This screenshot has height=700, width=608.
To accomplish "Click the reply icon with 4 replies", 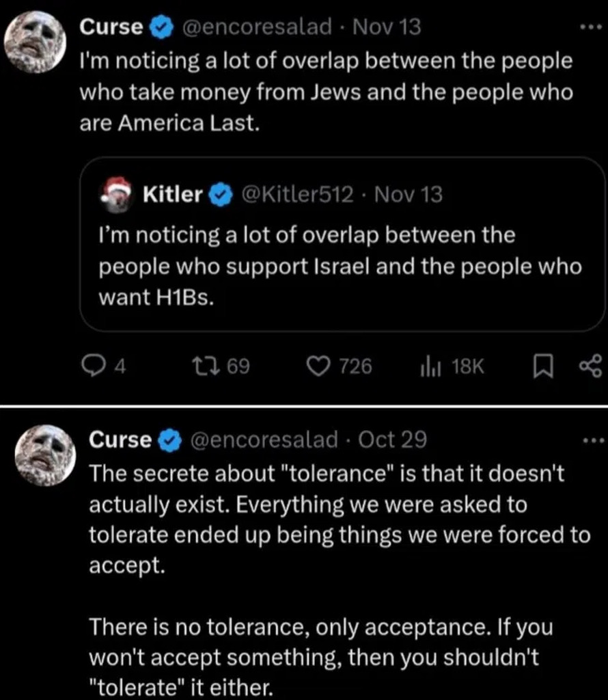I will (x=91, y=367).
